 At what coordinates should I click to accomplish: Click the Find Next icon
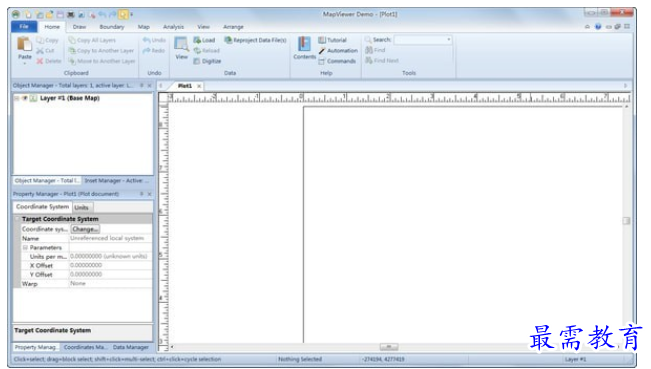click(369, 61)
